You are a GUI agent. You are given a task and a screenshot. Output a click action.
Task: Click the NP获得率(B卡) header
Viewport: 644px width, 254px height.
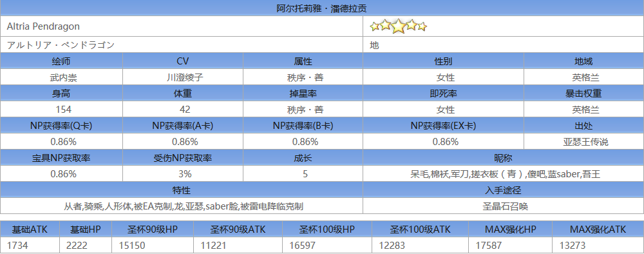click(x=303, y=126)
